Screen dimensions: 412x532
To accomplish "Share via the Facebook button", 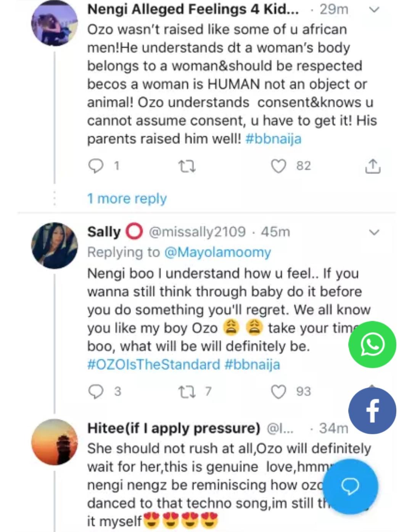I will point(372,411).
